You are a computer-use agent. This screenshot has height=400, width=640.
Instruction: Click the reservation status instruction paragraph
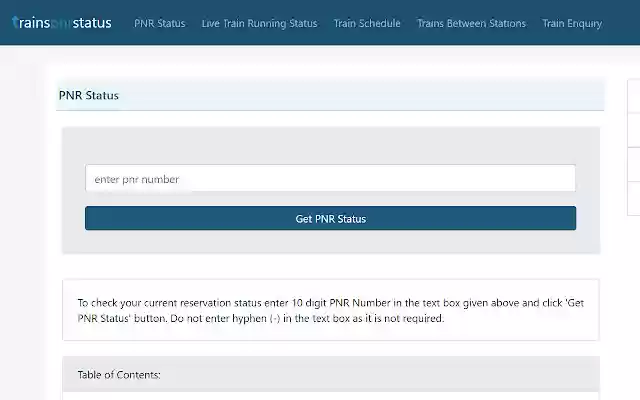pyautogui.click(x=330, y=310)
